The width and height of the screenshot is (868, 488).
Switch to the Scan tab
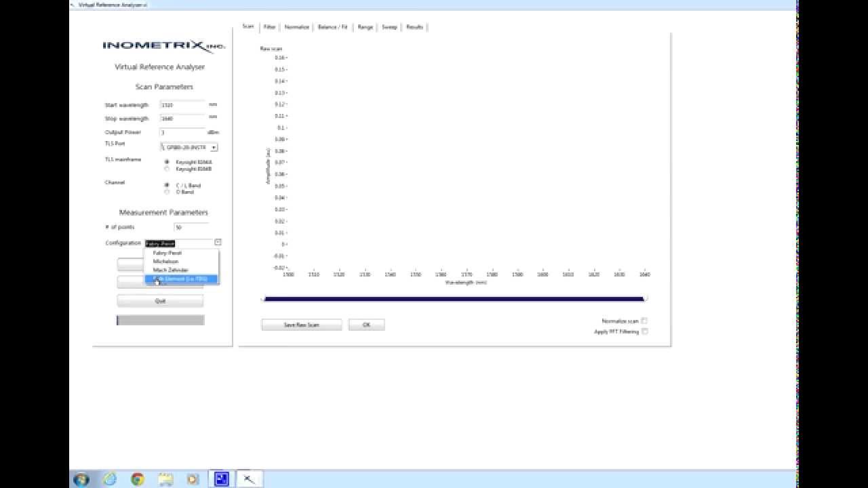(248, 26)
